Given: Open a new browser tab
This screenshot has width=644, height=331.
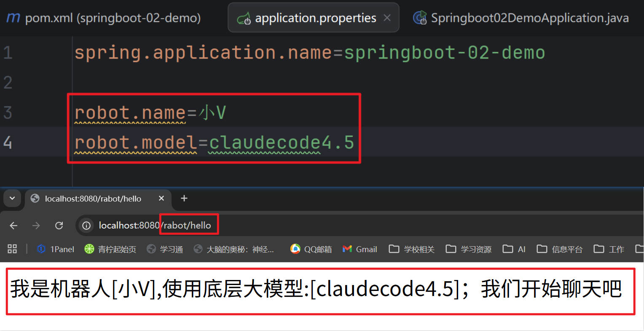Looking at the screenshot, I should coord(184,198).
